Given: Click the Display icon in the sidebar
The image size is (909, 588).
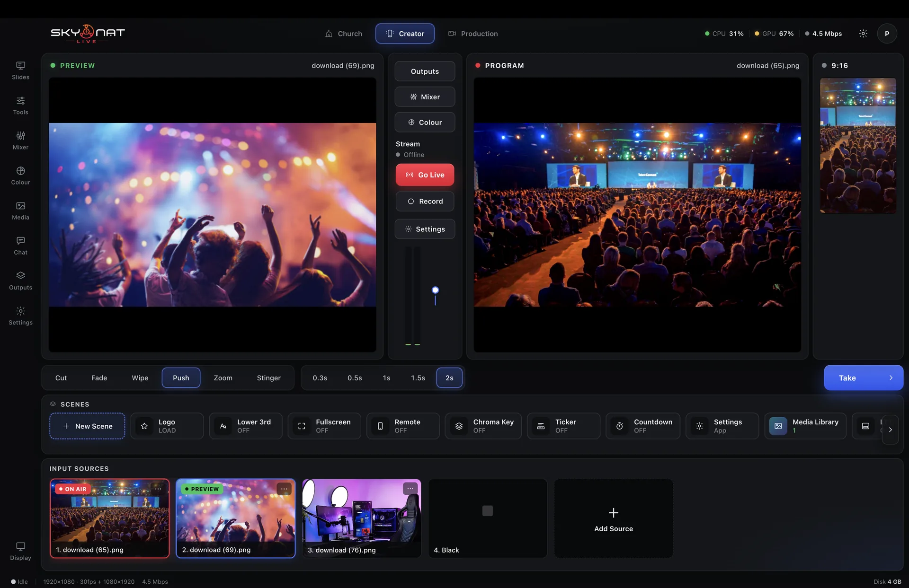Looking at the screenshot, I should click(x=20, y=546).
